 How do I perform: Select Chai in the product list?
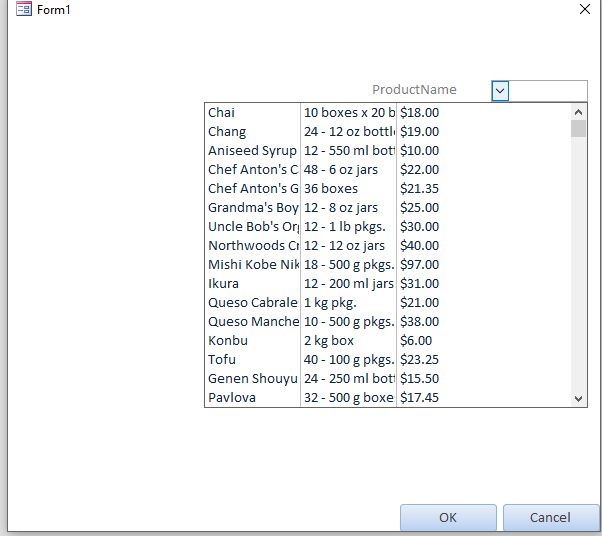(x=388, y=112)
